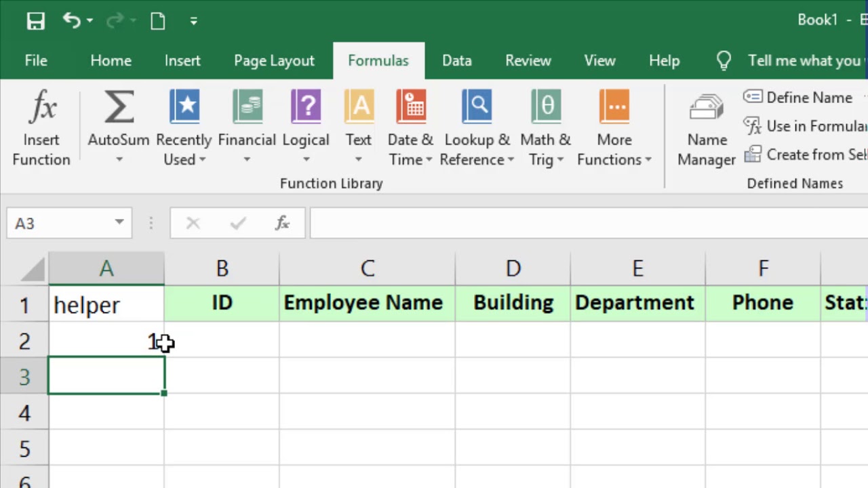Select column B header
Screen dimensions: 868x488
click(x=222, y=269)
